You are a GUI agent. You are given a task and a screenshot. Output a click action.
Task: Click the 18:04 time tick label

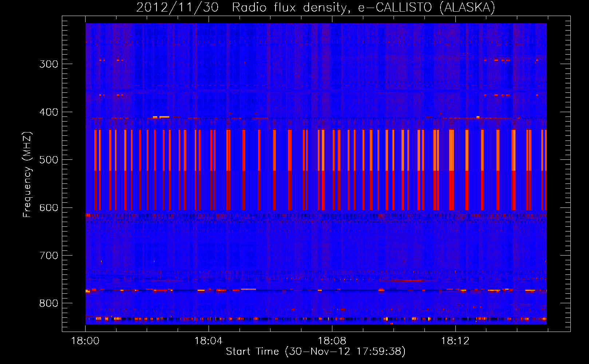[209, 341]
